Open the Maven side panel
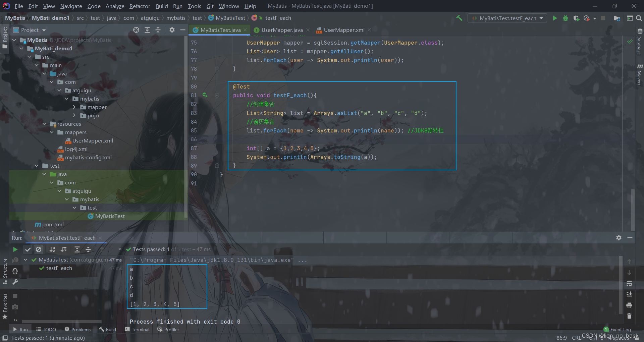This screenshot has height=342, width=644. pos(640,74)
